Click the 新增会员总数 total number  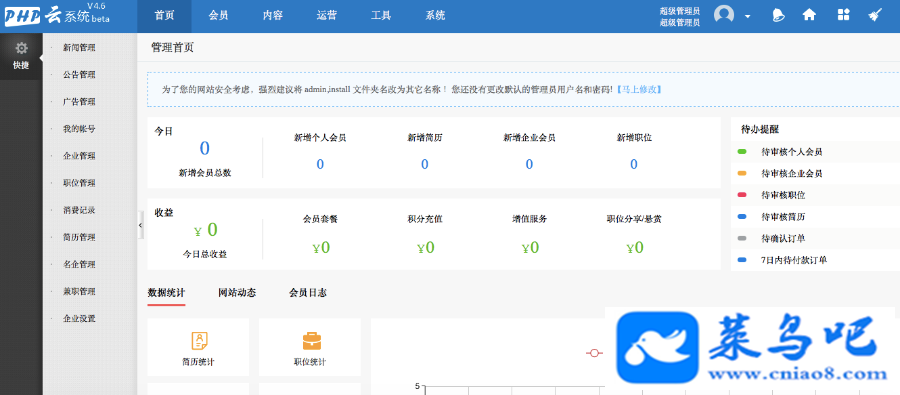(x=205, y=148)
